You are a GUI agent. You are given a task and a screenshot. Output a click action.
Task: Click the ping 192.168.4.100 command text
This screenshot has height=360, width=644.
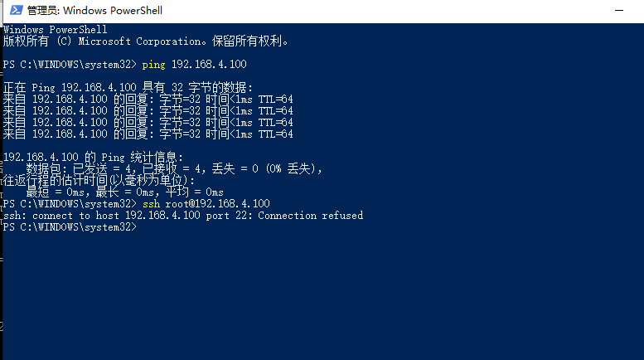click(195, 64)
